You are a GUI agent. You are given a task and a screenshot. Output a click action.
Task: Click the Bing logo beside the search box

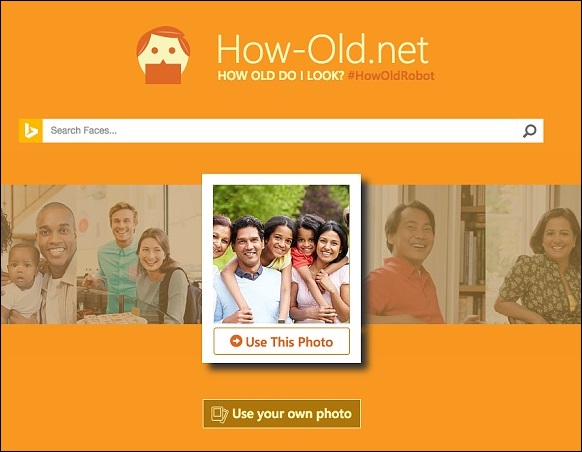[x=30, y=131]
